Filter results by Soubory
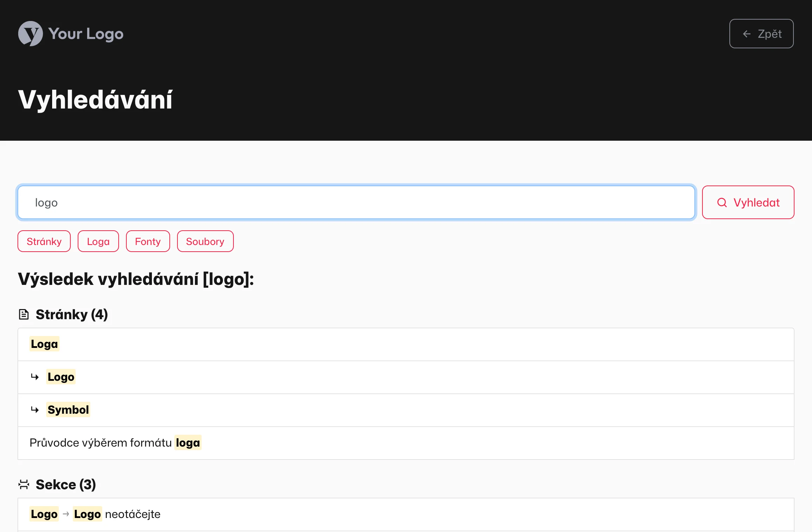This screenshot has width=812, height=532. click(x=205, y=241)
